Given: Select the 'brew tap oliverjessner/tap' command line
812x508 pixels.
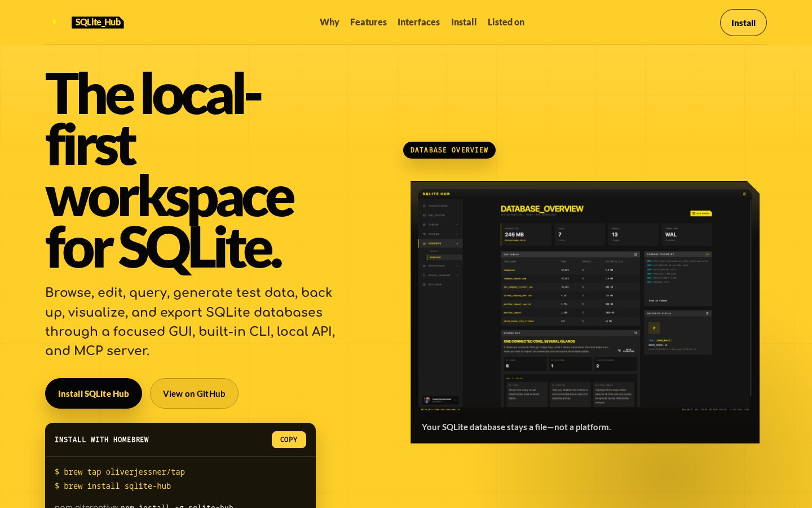Looking at the screenshot, I should 120,472.
